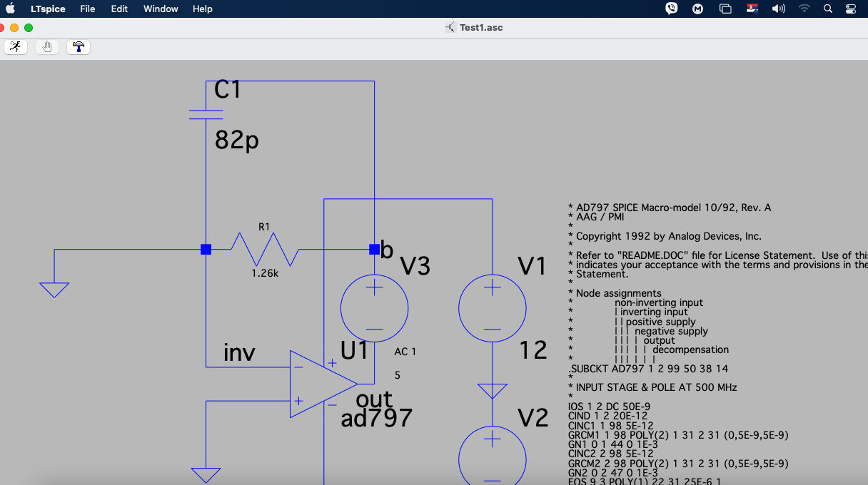The width and height of the screenshot is (868, 485).
Task: Click the Test1.asc window title
Action: coord(481,28)
